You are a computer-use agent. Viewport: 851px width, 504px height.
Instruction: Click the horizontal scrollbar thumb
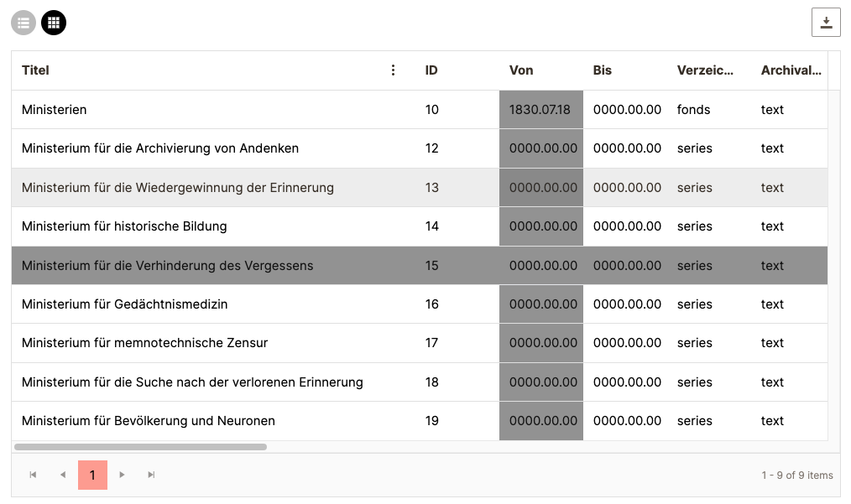tap(140, 447)
